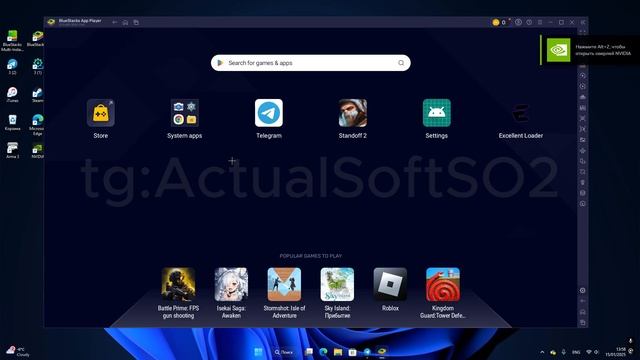Open BlueStacks Multi-Instance desktop shortcut
This screenshot has width=640, height=360.
[x=12, y=41]
